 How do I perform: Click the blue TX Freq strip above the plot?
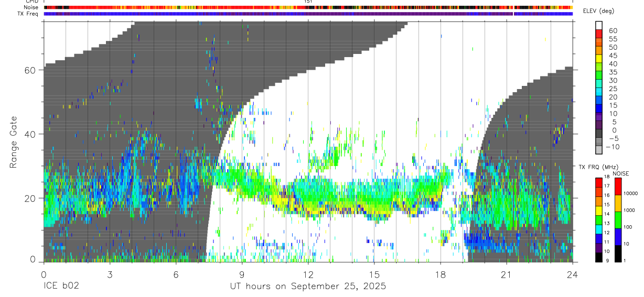pyautogui.click(x=308, y=14)
